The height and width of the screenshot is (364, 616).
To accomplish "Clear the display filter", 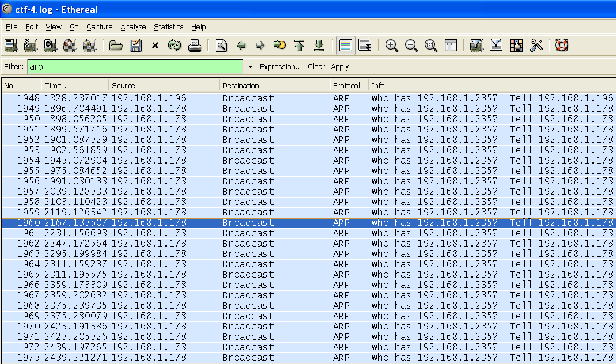I will pos(316,67).
